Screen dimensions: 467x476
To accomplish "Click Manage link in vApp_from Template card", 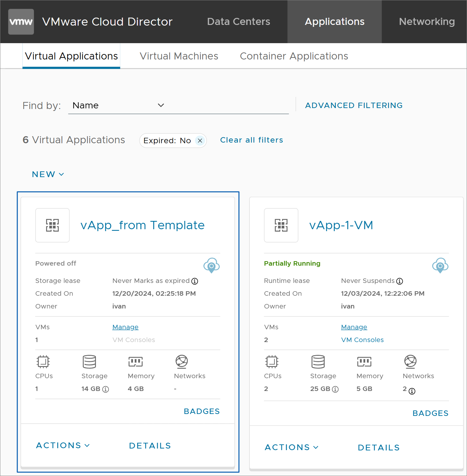I will coord(125,327).
